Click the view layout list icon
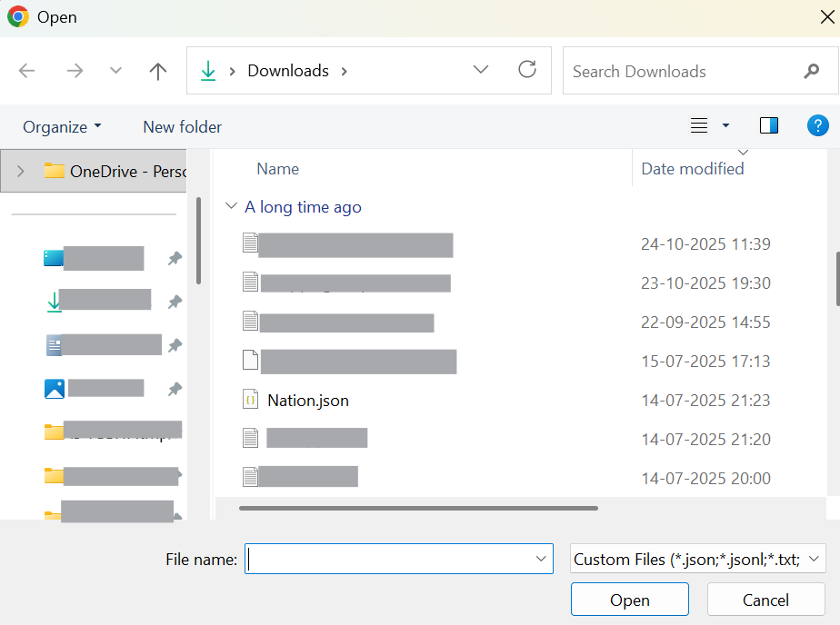 tap(699, 125)
